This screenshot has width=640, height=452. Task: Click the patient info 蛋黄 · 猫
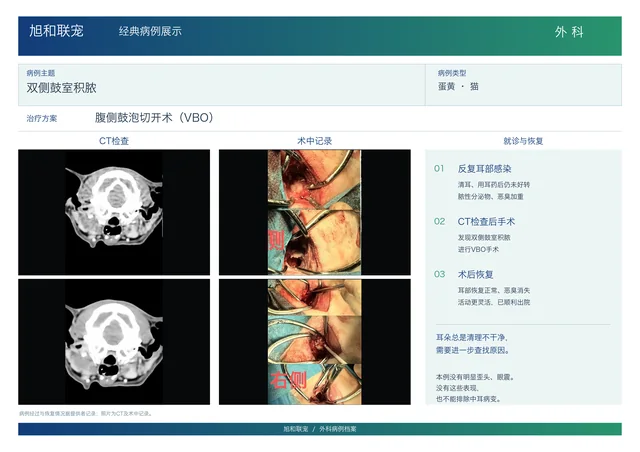(458, 87)
